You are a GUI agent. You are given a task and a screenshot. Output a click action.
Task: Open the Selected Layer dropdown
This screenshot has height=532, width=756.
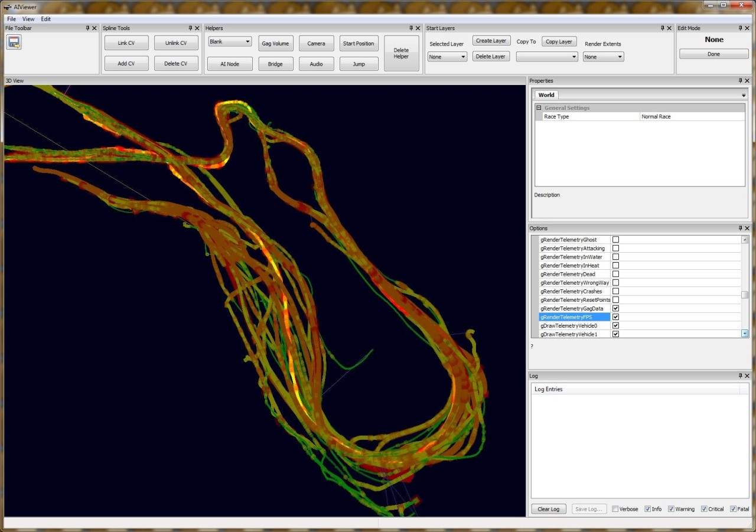(x=447, y=57)
